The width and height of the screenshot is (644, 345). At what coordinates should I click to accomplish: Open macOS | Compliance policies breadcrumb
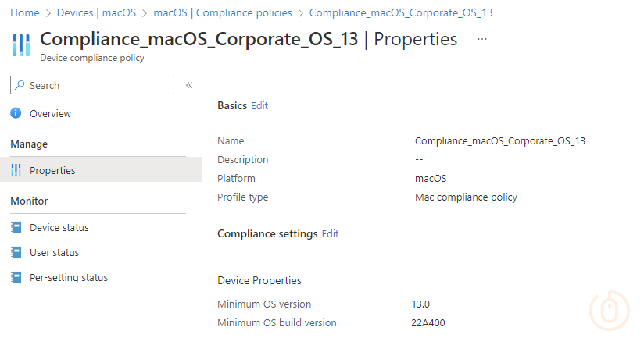(x=223, y=12)
